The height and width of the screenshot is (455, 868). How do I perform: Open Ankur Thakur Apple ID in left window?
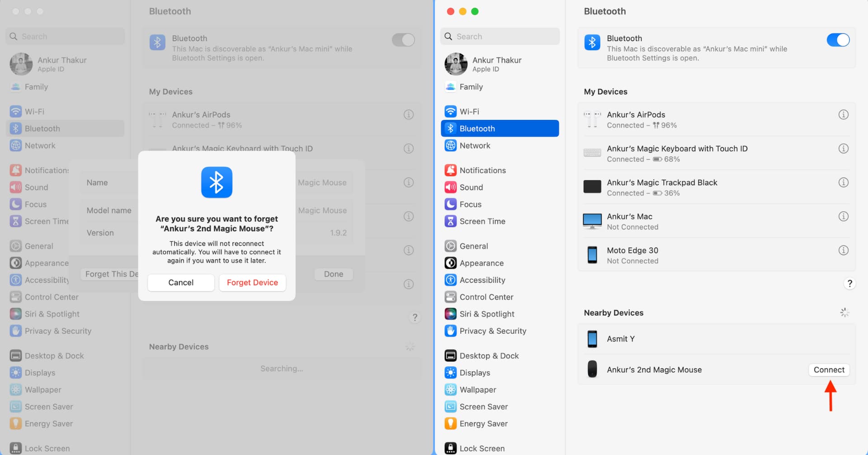[x=65, y=64]
